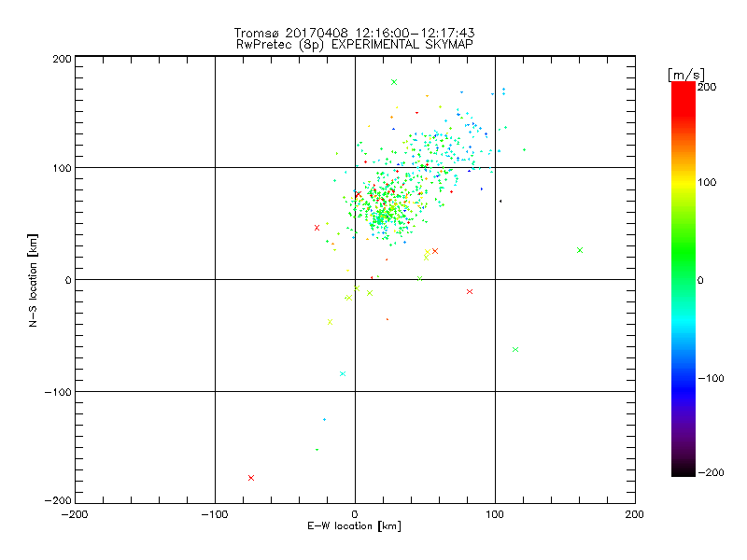Click the 0 tick label on the E-W axis

click(355, 514)
